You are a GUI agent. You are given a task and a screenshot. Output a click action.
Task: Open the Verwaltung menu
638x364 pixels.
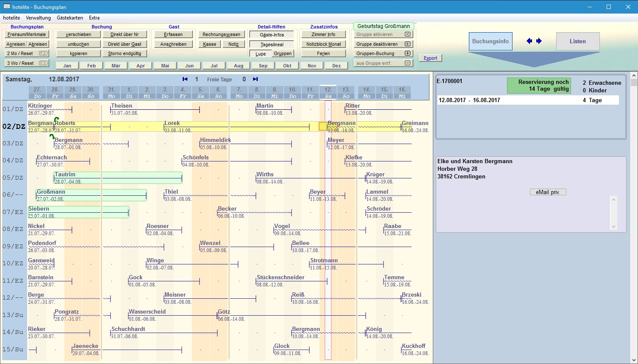point(38,18)
